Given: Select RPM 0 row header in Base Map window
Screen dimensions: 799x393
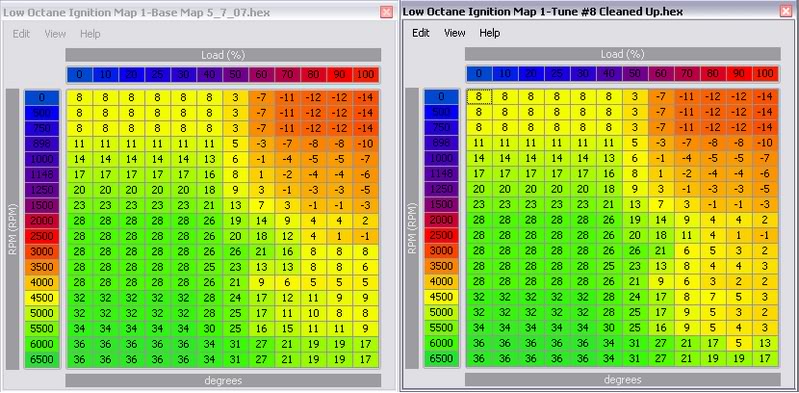Looking at the screenshot, I should [x=42, y=97].
